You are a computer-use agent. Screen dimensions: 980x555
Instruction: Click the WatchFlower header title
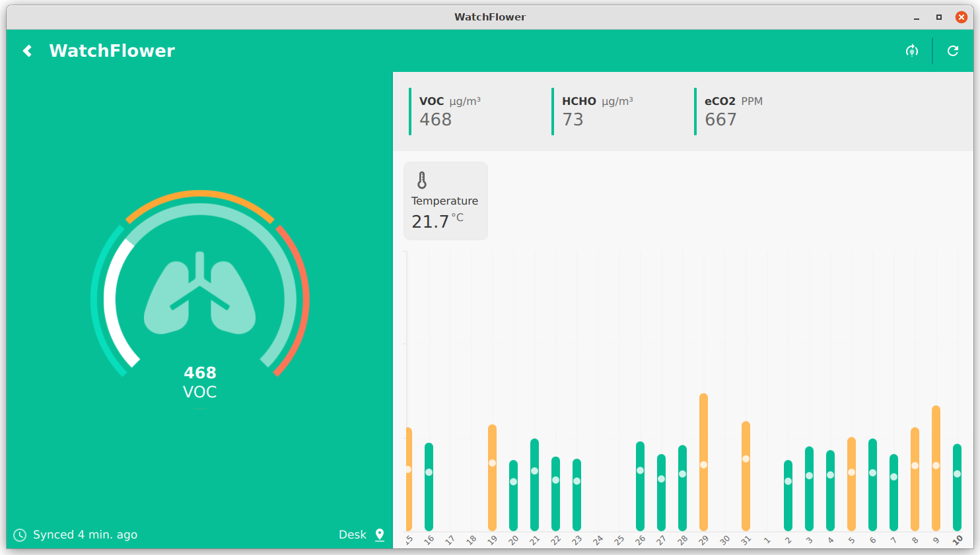click(x=112, y=51)
